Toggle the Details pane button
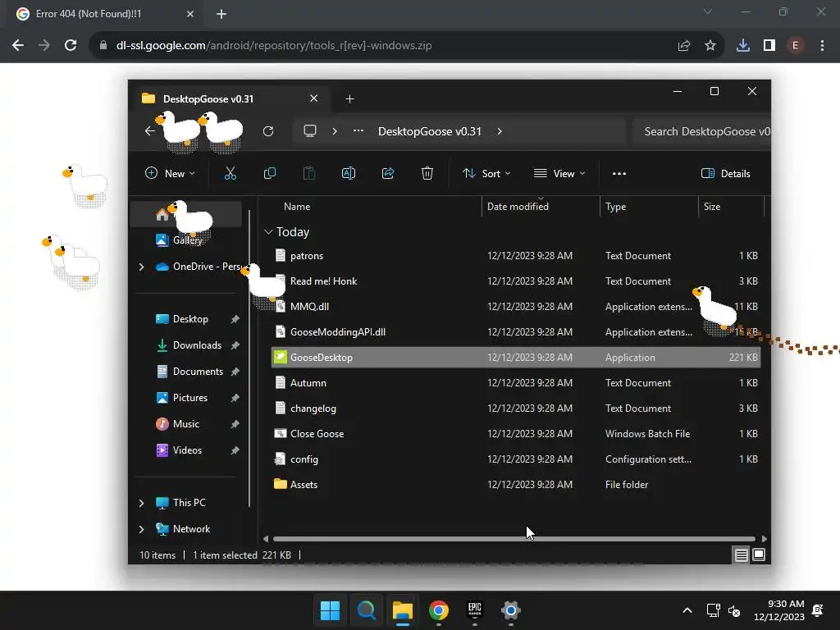The height and width of the screenshot is (630, 840). [x=725, y=174]
